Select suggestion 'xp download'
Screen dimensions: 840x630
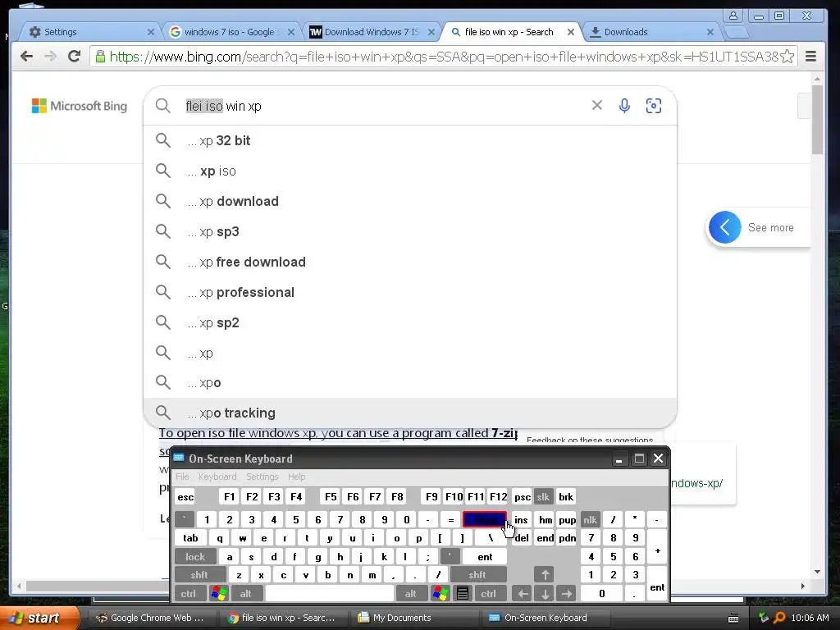pyautogui.click(x=410, y=202)
